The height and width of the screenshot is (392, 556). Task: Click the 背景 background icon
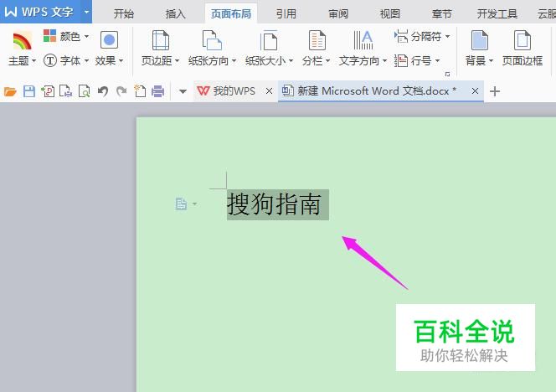coord(480,40)
